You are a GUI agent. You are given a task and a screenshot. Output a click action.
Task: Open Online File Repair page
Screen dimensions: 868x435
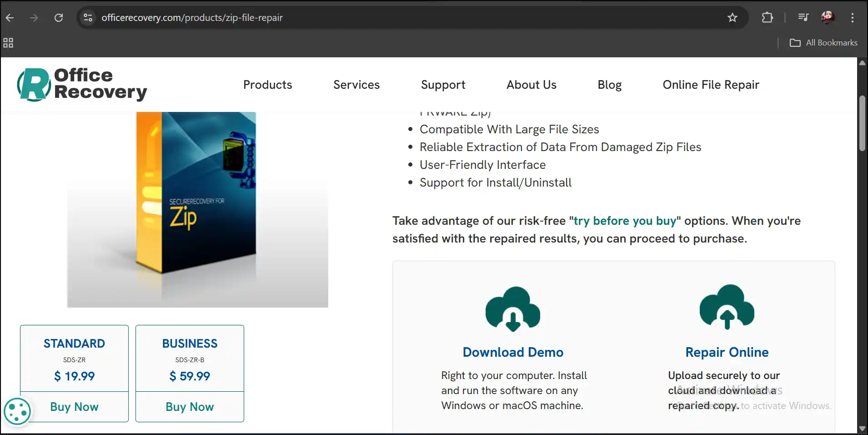[x=711, y=85]
